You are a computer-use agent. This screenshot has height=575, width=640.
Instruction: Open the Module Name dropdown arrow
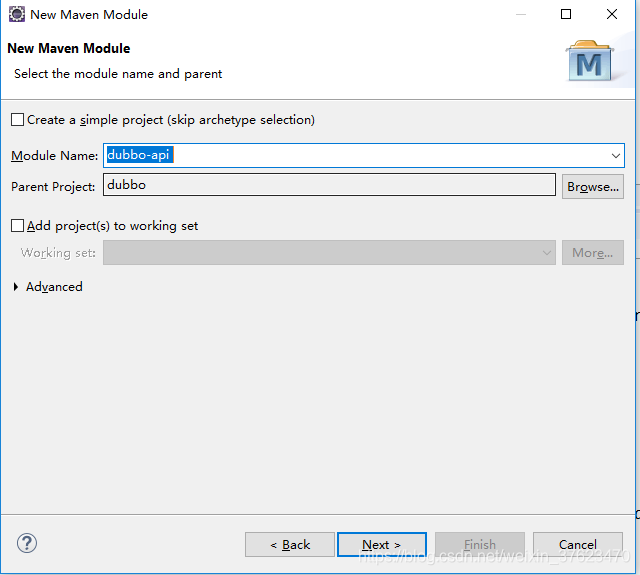pos(616,155)
